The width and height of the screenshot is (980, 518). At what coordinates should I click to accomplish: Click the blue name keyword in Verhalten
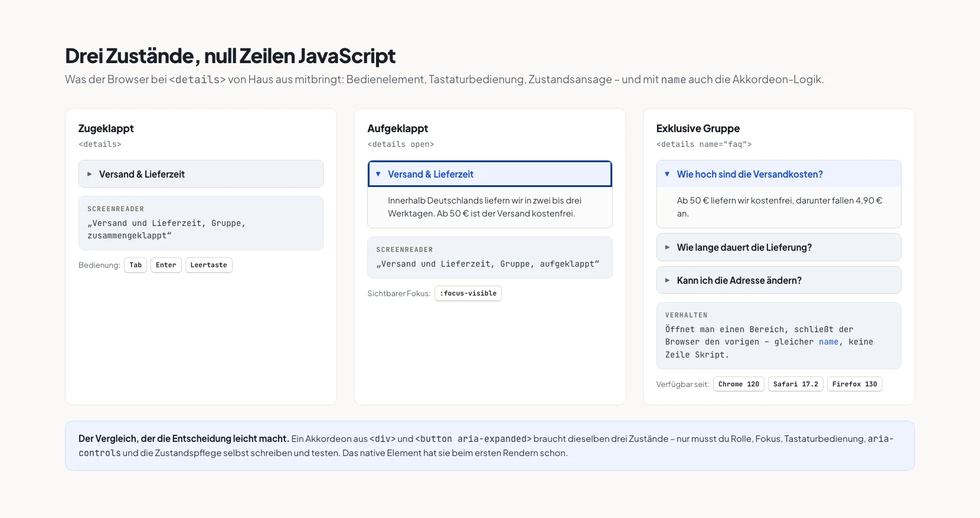click(x=828, y=342)
